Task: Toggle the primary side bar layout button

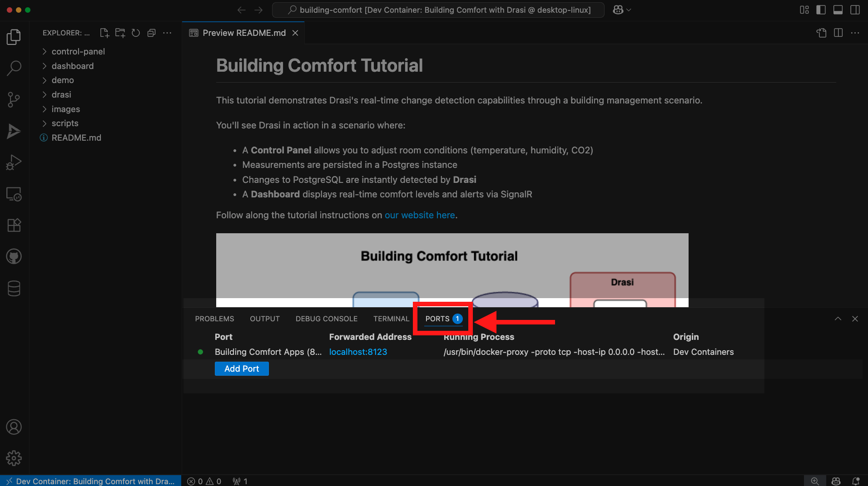Action: [x=821, y=10]
